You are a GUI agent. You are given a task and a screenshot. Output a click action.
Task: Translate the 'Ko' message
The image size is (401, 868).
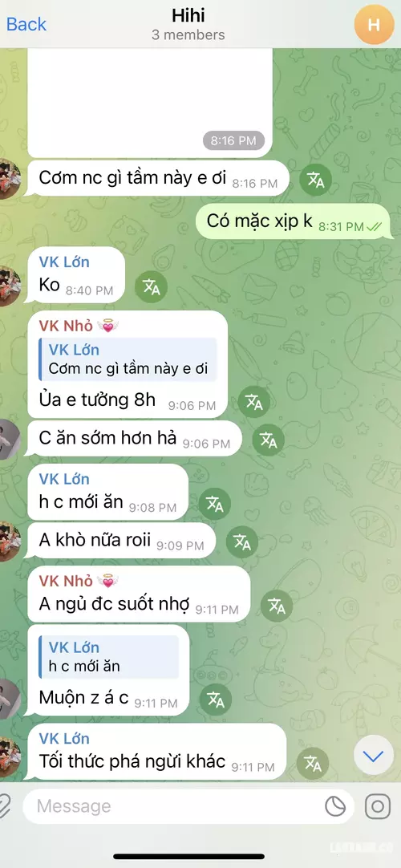point(151,286)
